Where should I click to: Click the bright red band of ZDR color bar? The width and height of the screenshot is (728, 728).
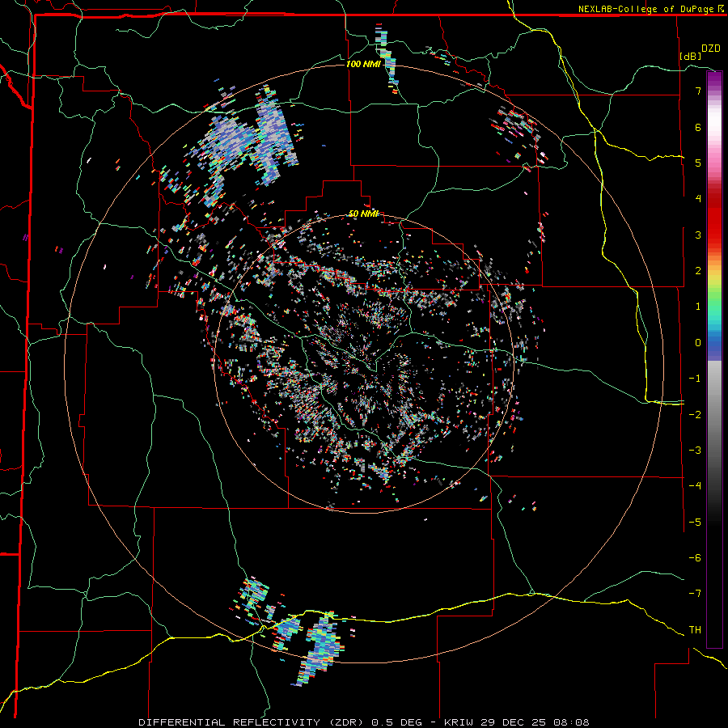[714, 223]
